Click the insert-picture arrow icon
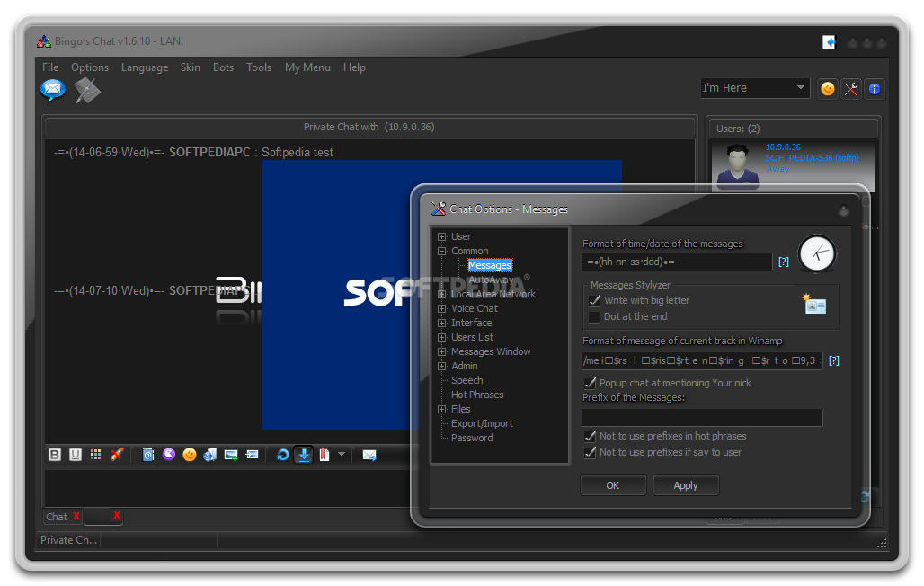Screen dimensions: 924x586 252,455
